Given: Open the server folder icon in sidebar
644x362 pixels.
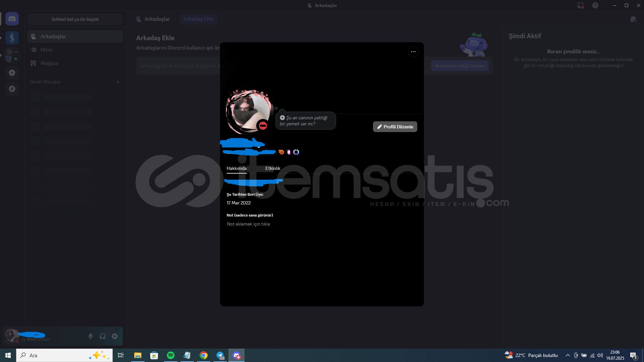Looking at the screenshot, I should tap(12, 55).
